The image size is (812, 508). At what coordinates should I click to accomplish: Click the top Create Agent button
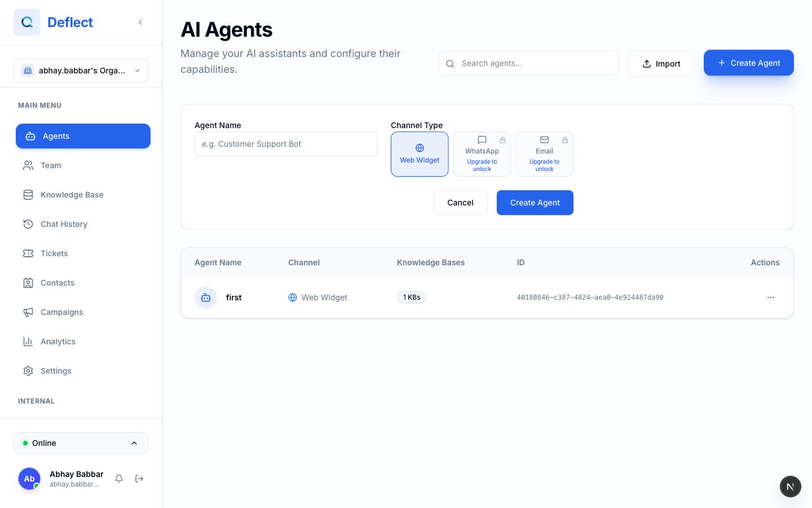749,63
